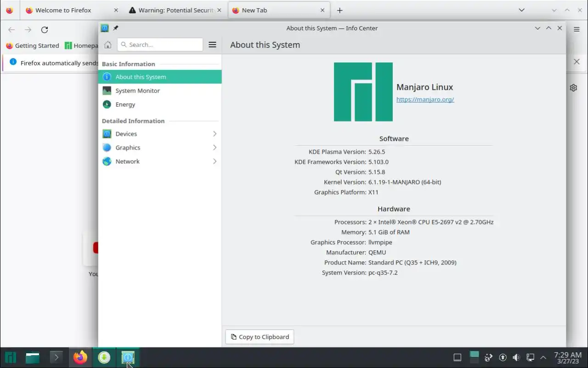The image size is (588, 368).
Task: Expand Network using its chevron arrow
Action: tap(215, 161)
